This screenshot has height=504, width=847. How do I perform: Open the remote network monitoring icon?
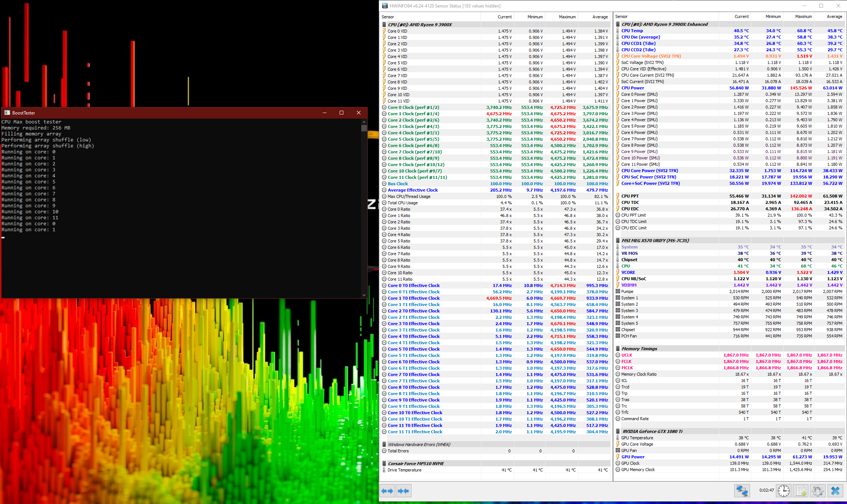741,491
